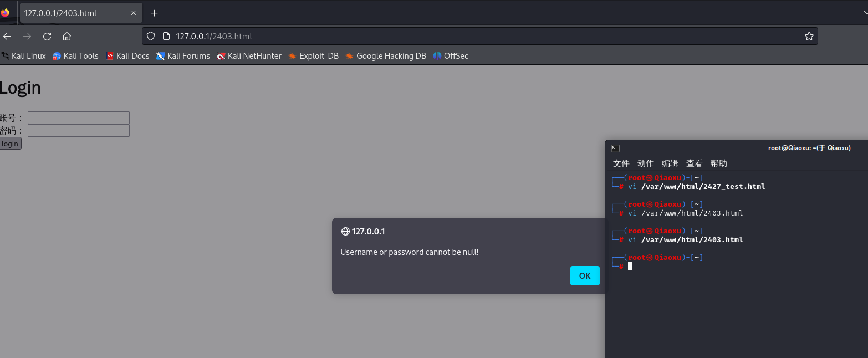The image size is (868, 358).
Task: Click the Firefox logo icon
Action: pyautogui.click(x=5, y=13)
